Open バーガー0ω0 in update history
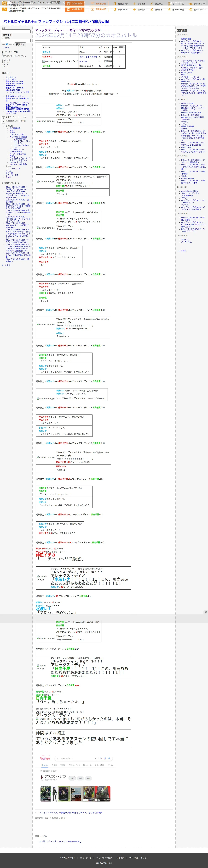This screenshot has width=208, height=868. 186,242
